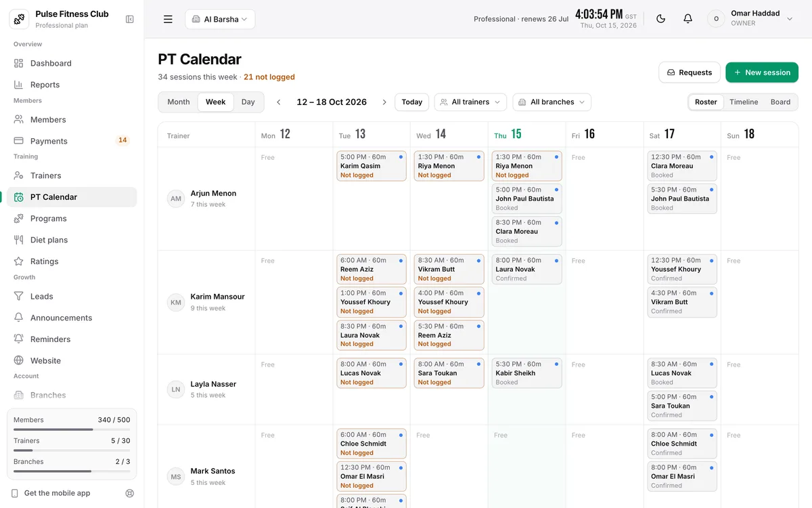The height and width of the screenshot is (508, 812).
Task: Click the Diet plans utensils icon
Action: (19, 240)
